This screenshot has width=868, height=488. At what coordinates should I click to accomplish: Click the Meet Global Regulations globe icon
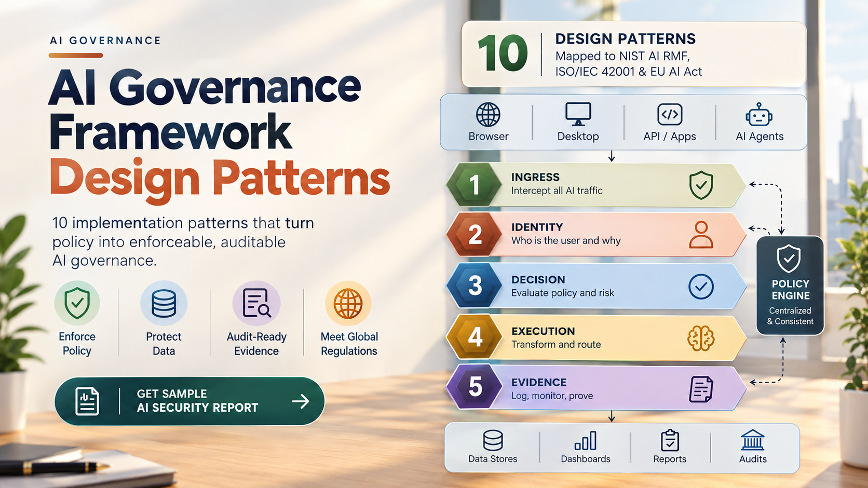(348, 304)
